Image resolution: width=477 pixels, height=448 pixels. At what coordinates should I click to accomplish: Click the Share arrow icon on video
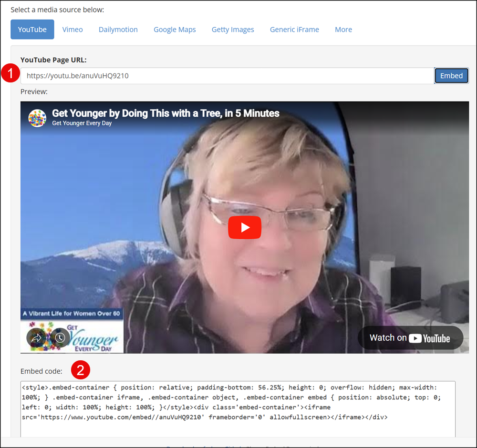[36, 338]
